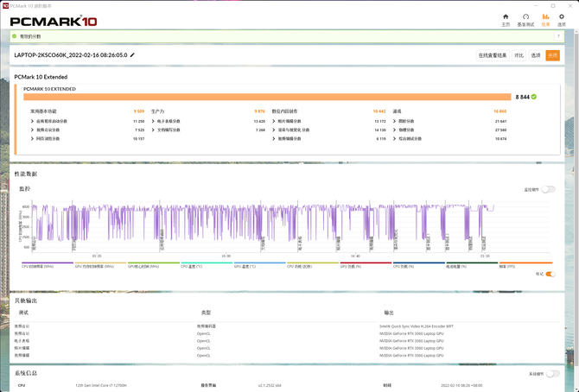Turn off the 标记 markers switch

pos(550,274)
